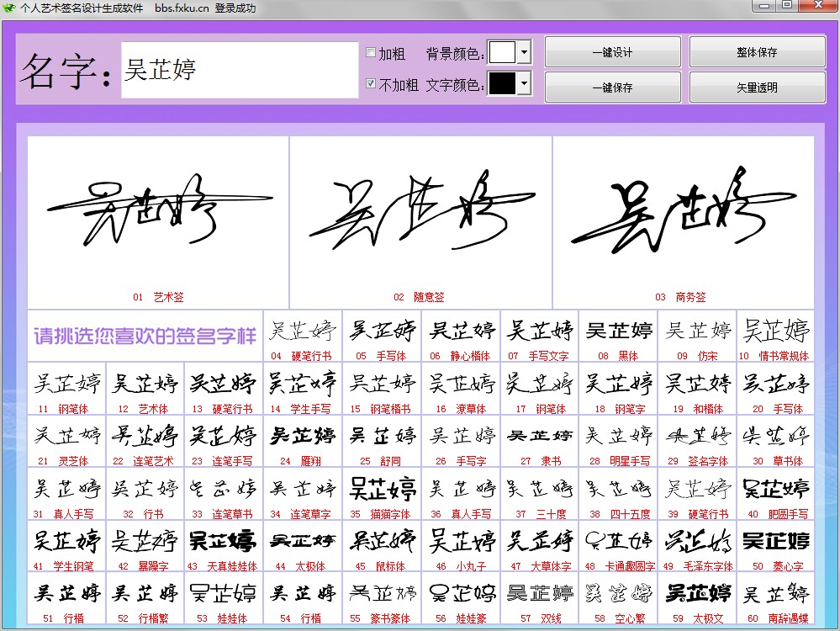
Task: Choose the 46 小丸子 style tile
Action: click(x=461, y=546)
